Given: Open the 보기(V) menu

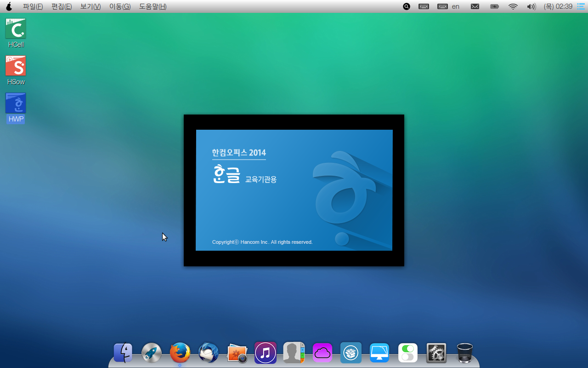Looking at the screenshot, I should coord(90,6).
